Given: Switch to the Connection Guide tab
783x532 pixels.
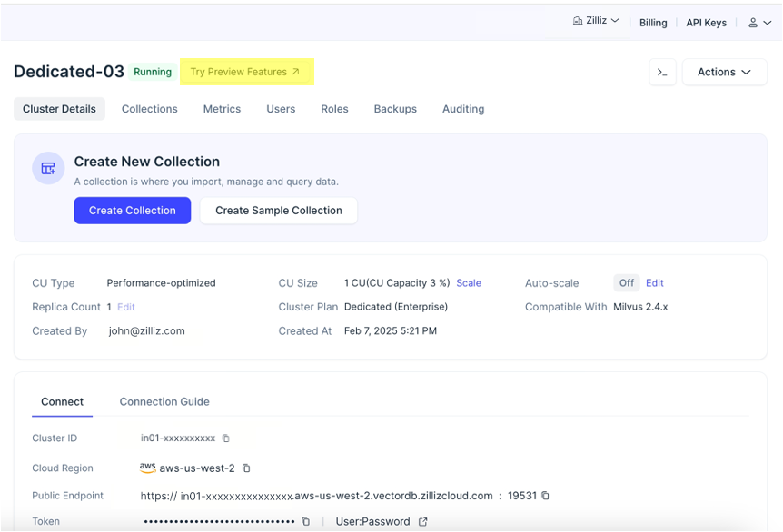Looking at the screenshot, I should 164,401.
